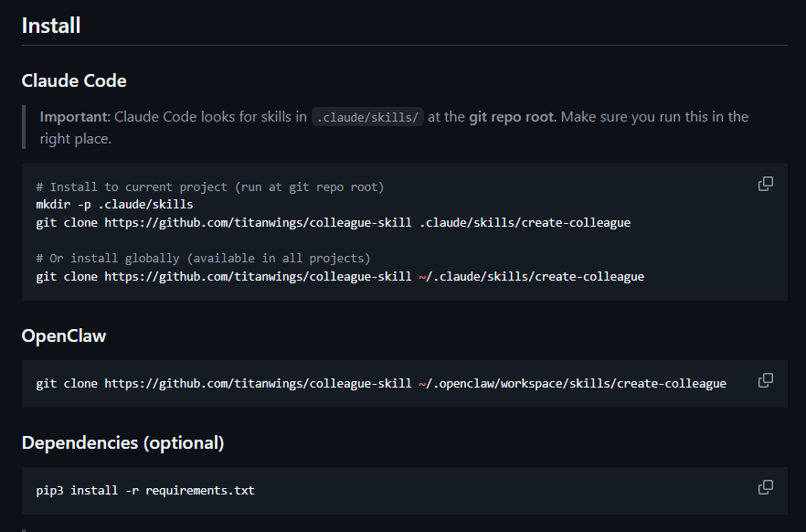This screenshot has width=806, height=532.
Task: Copy the OpenClaw git clone command
Action: click(766, 380)
